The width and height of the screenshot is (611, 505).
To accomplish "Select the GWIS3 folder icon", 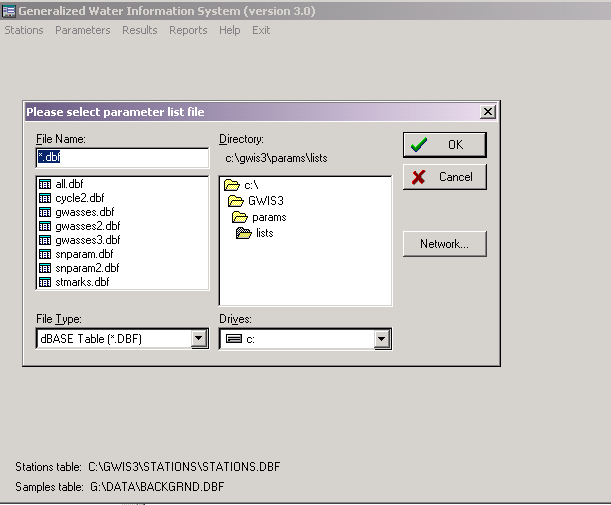I will [x=236, y=201].
